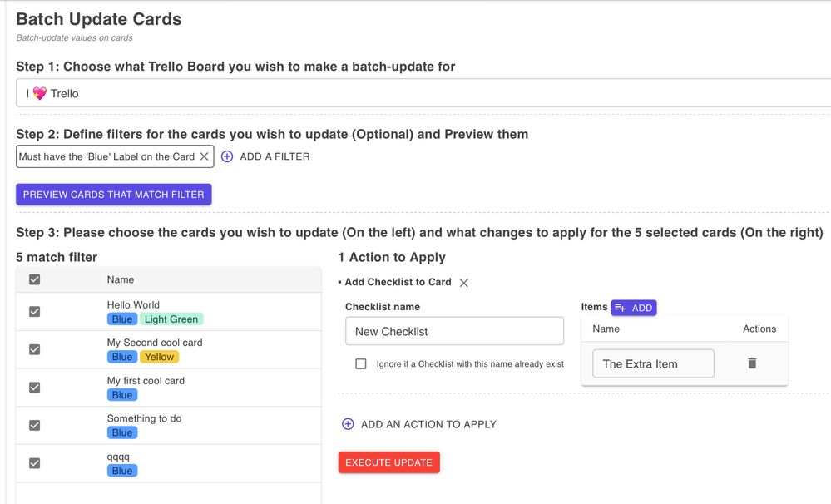Open the Trello Board selection dropdown
The image size is (831, 504).
point(423,93)
